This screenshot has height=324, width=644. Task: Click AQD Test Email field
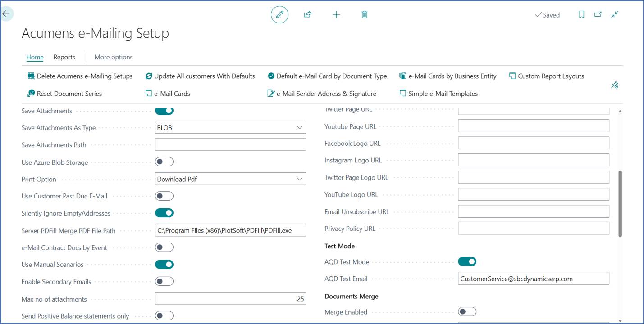pos(534,279)
